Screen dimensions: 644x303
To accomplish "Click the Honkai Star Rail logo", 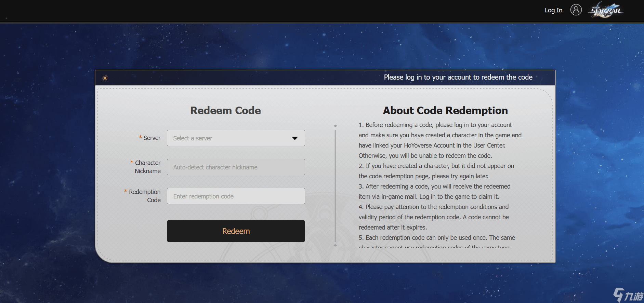I will (606, 10).
